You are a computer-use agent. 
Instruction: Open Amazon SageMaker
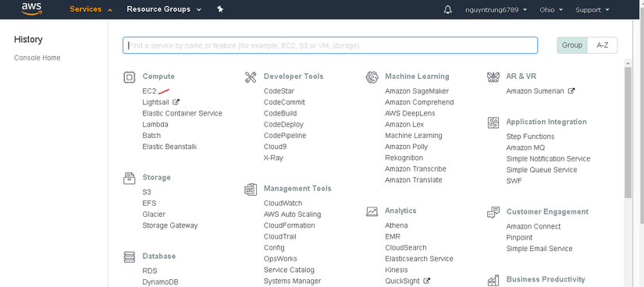point(417,91)
